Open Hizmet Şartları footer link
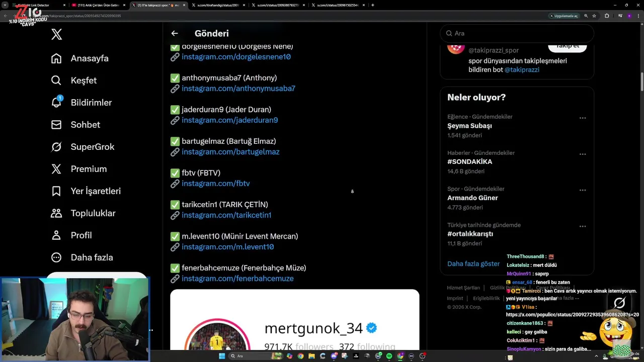 tap(463, 288)
